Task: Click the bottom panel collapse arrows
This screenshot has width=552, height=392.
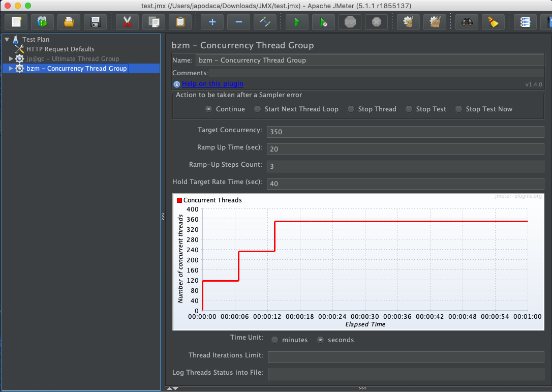Action: point(172,388)
